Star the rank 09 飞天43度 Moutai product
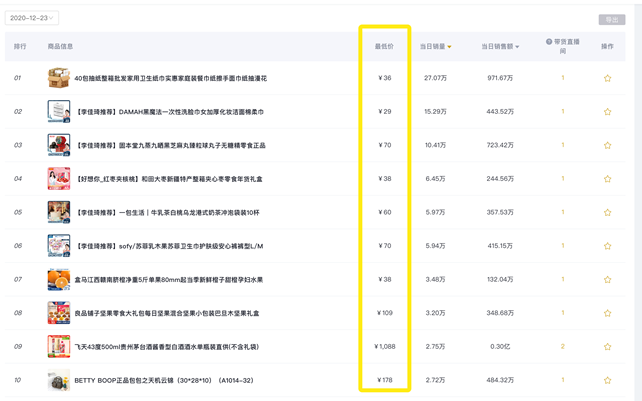This screenshot has height=401, width=642. [607, 347]
